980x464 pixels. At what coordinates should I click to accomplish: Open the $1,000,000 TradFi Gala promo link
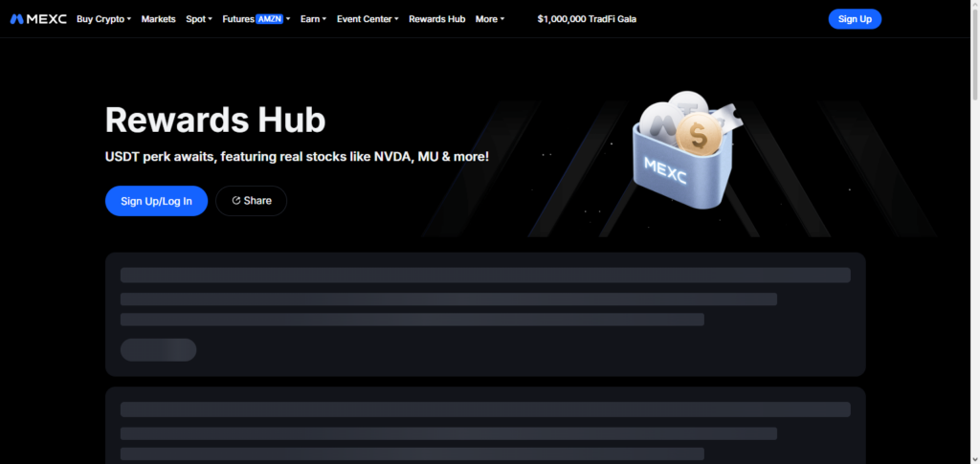click(x=587, y=19)
